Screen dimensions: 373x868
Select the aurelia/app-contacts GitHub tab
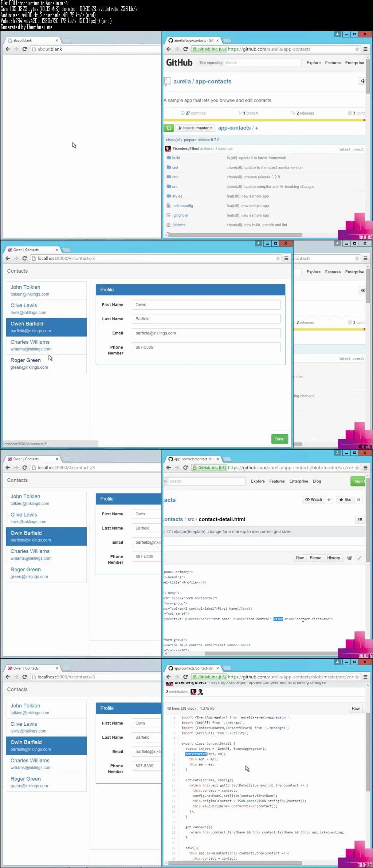(x=194, y=40)
